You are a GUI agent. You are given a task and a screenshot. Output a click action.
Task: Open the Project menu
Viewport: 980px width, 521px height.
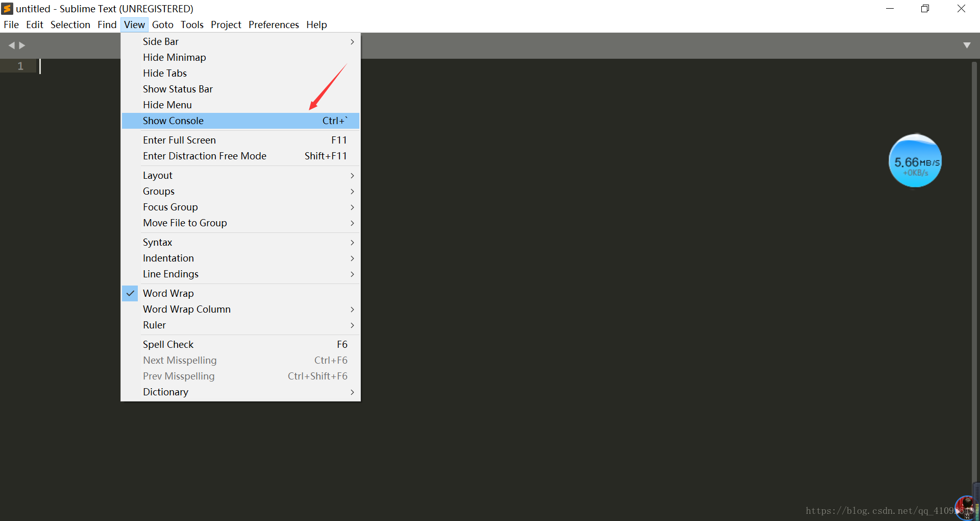point(226,25)
